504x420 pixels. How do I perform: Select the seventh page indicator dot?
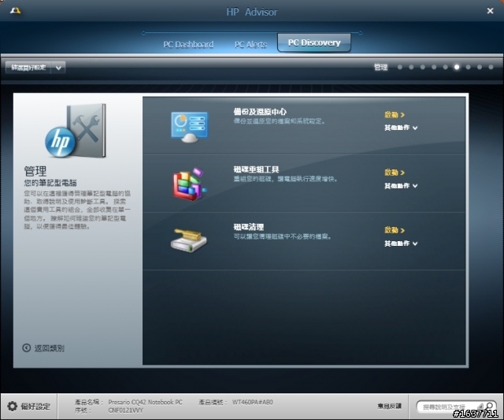pyautogui.click(x=468, y=67)
